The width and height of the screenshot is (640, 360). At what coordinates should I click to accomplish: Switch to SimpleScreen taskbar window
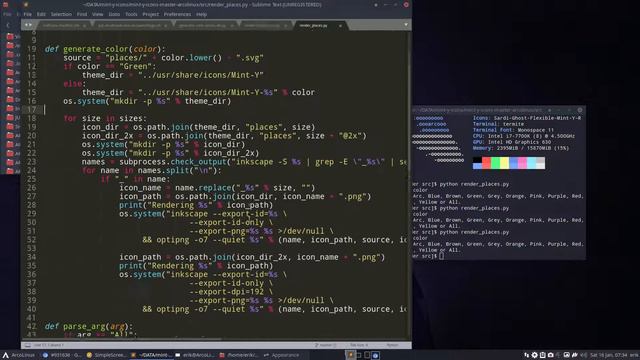(x=106, y=355)
